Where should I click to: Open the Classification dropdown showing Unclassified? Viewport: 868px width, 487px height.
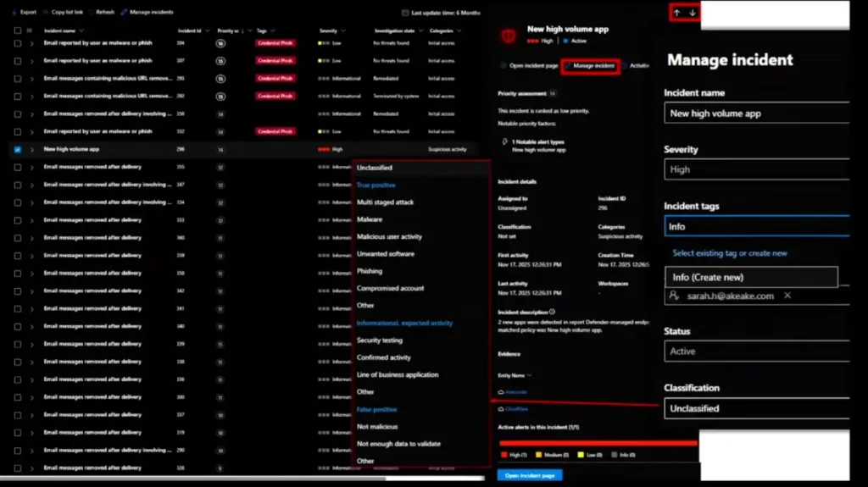[756, 408]
